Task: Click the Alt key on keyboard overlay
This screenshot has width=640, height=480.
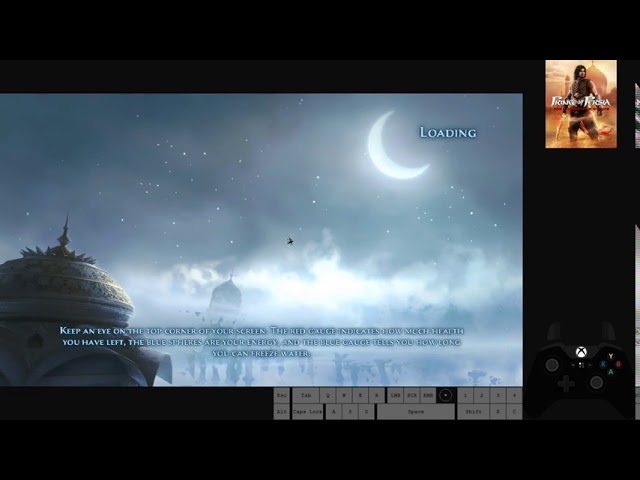Action: (282, 411)
